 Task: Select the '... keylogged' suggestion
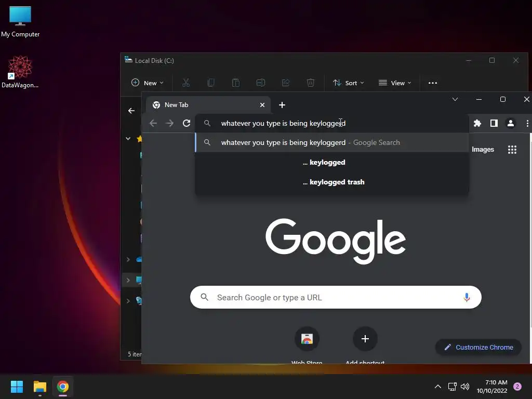[332, 162]
